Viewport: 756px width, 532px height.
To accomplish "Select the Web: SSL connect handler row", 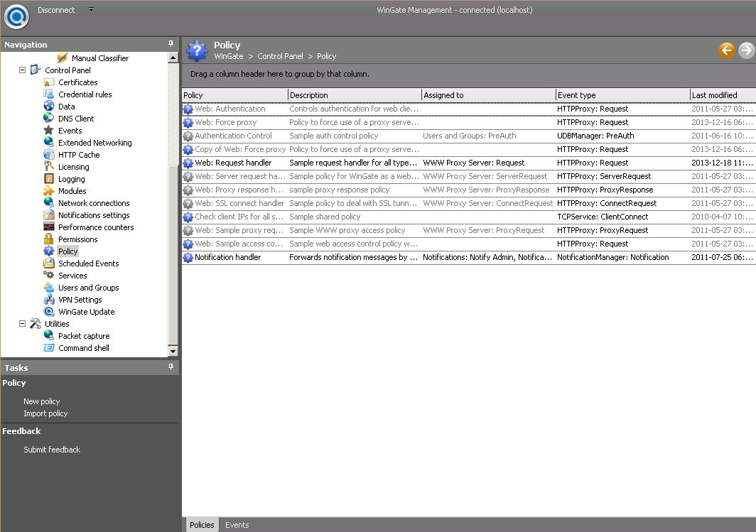I will [x=469, y=203].
